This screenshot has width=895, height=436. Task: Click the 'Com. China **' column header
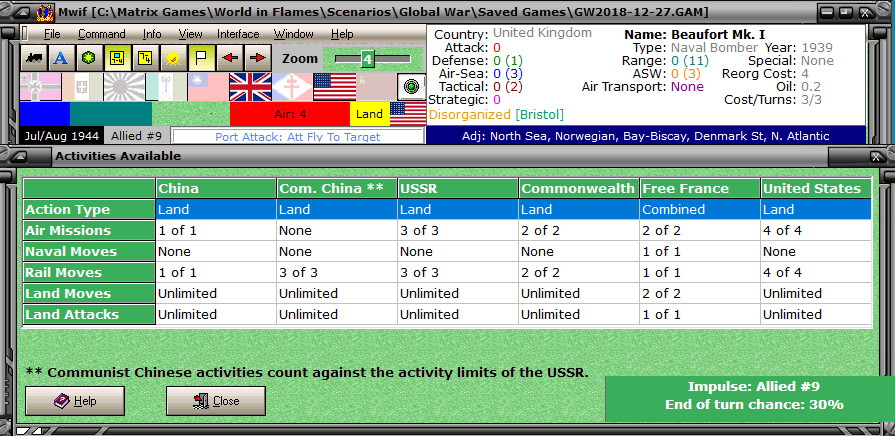click(x=337, y=188)
